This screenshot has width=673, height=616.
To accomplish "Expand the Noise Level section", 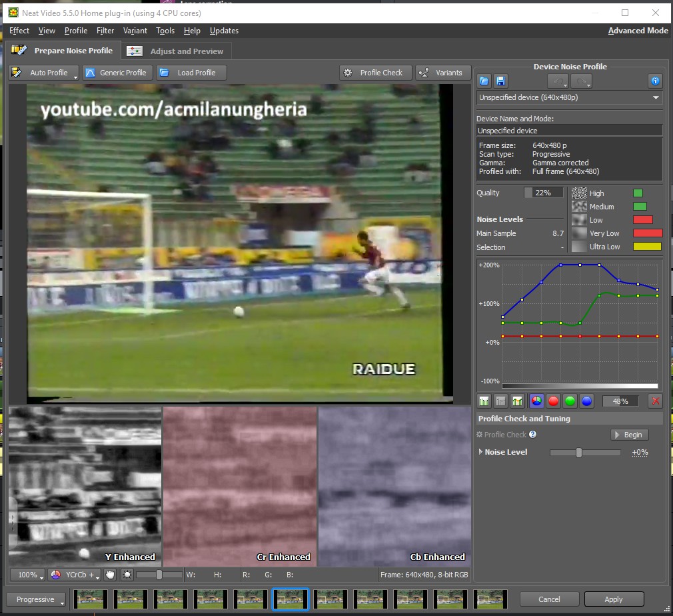I will tap(481, 452).
